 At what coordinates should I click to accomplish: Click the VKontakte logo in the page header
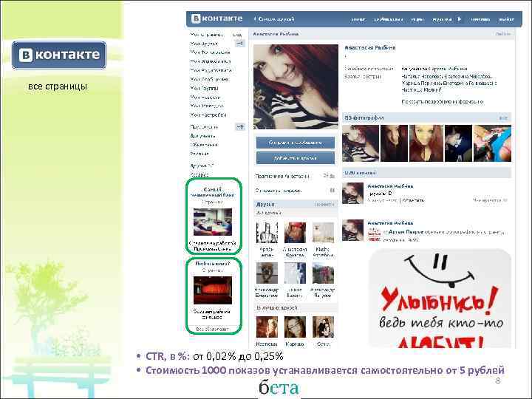216,18
